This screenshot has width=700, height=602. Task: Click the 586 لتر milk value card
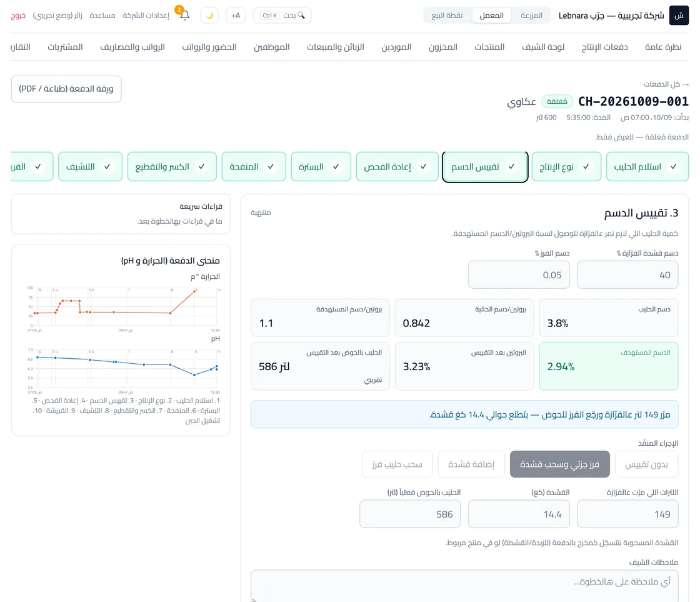pyautogui.click(x=320, y=366)
